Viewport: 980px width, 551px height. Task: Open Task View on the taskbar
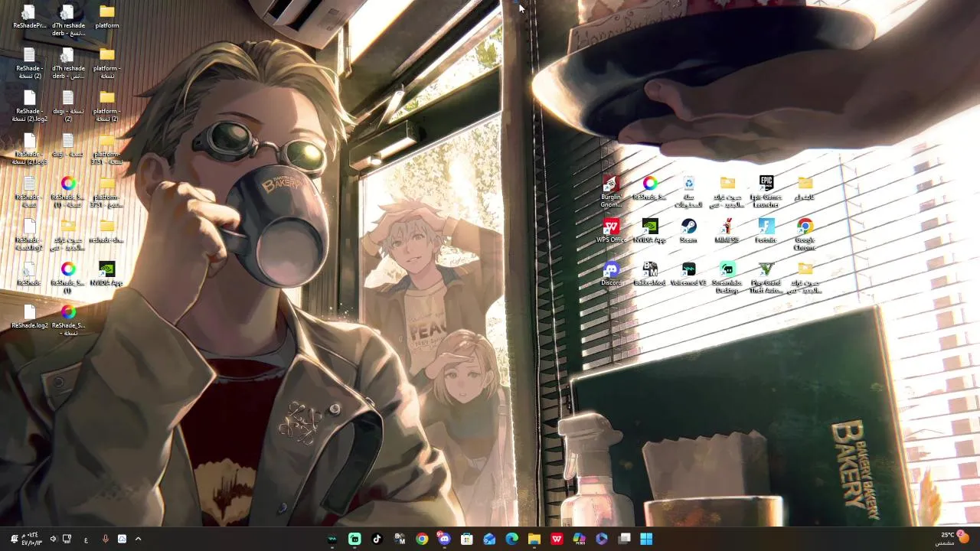(x=624, y=539)
